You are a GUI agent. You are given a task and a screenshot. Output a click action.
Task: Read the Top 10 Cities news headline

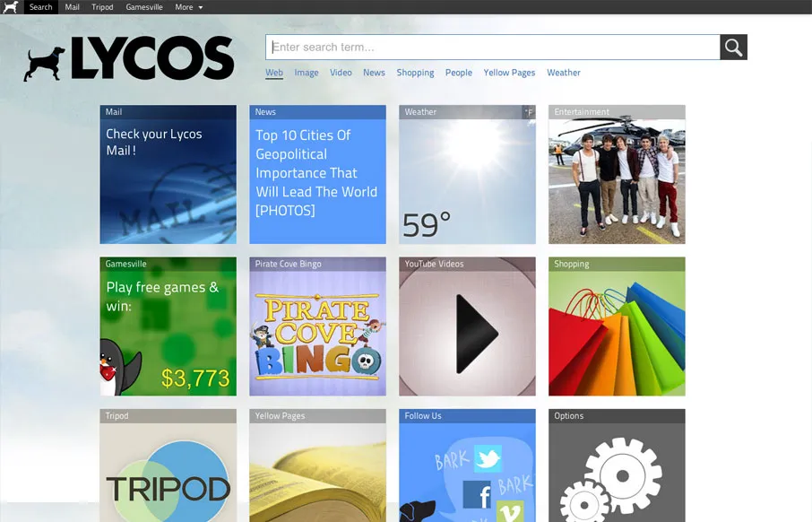click(x=316, y=172)
